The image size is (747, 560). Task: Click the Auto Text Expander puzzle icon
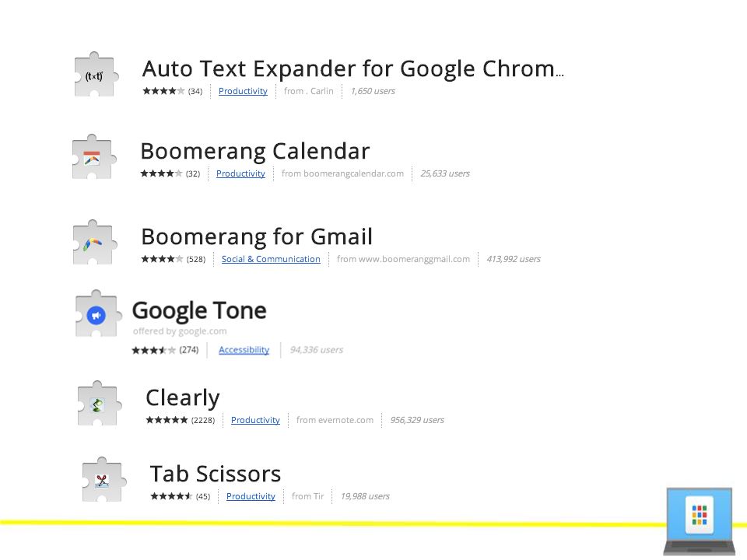96,75
